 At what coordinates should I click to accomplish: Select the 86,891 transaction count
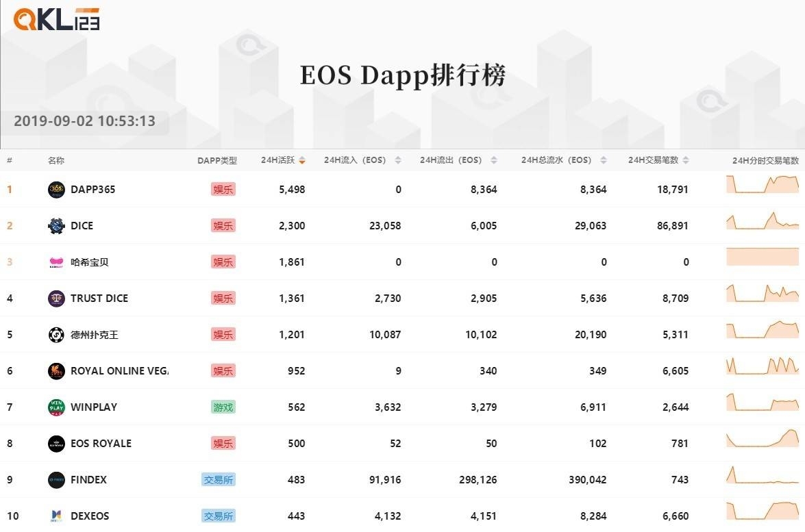tap(673, 226)
